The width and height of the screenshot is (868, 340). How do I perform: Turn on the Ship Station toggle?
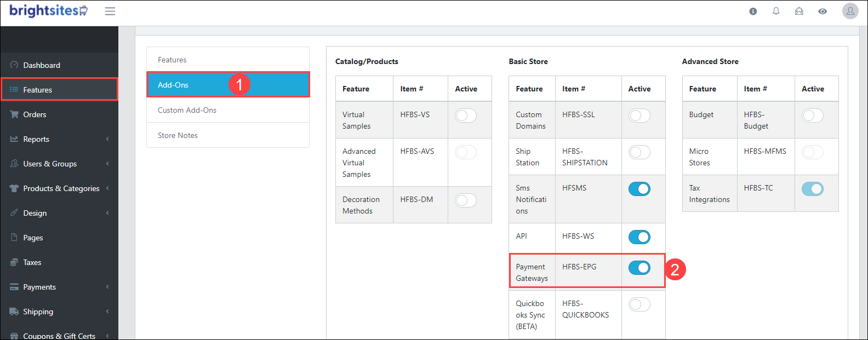pyautogui.click(x=639, y=152)
